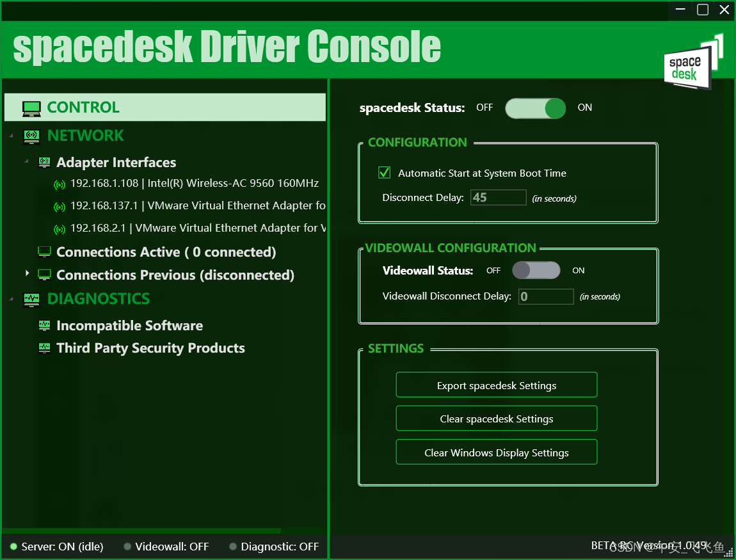Expand Connections Previous (disconnected) node
This screenshot has height=560, width=736.
(x=28, y=273)
